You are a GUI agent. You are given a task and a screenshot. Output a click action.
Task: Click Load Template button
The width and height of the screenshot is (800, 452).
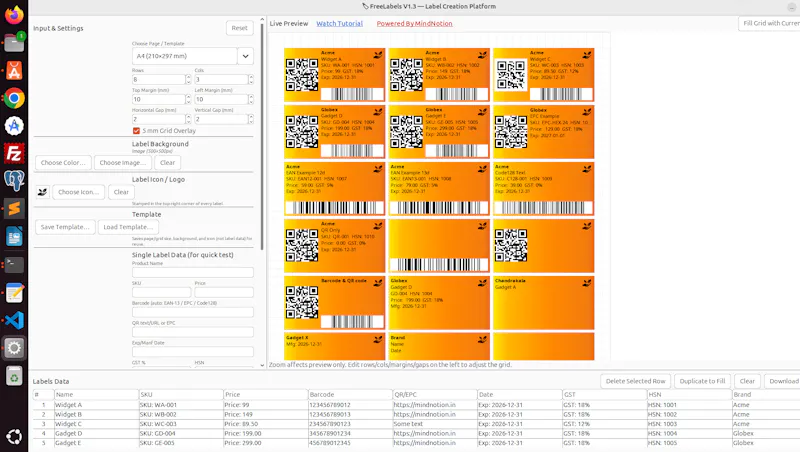(128, 227)
